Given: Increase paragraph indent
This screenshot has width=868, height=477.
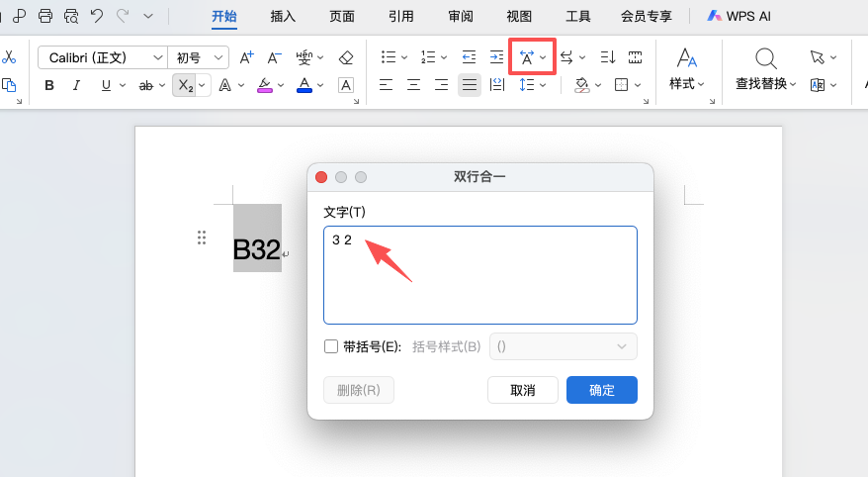Looking at the screenshot, I should 496,57.
